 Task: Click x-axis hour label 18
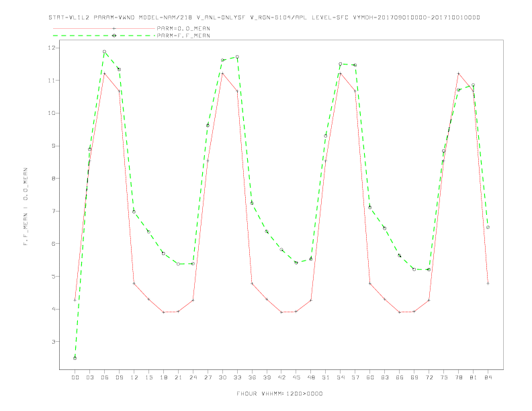tap(163, 377)
